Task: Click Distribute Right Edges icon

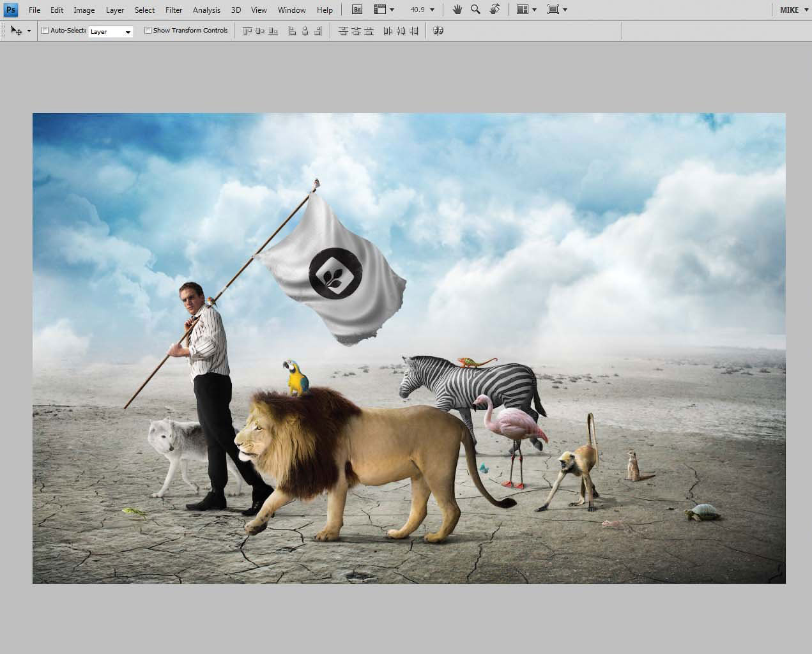Action: (413, 31)
